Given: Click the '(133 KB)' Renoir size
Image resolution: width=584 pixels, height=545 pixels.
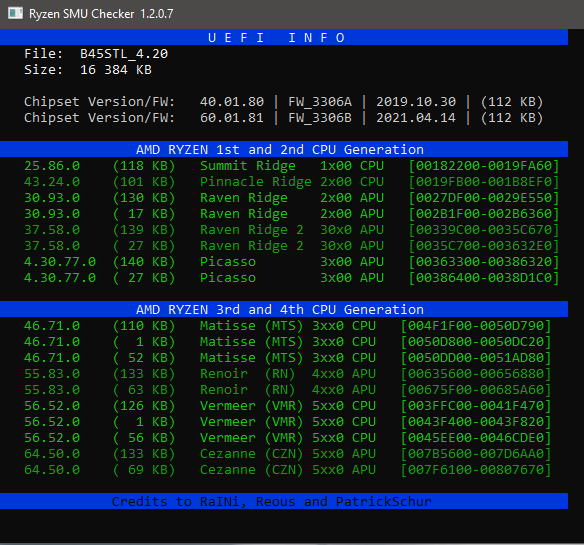Looking at the screenshot, I should click(144, 374).
